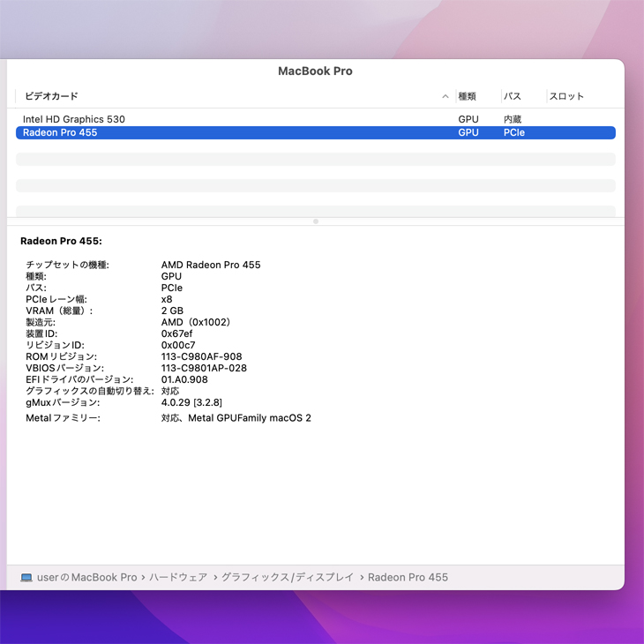Click the 0x00c7 revision ID value

point(178,346)
